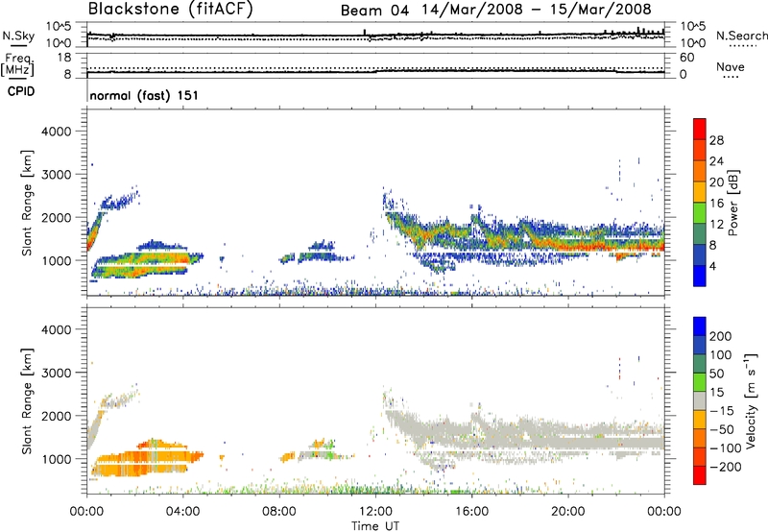Click the "28" label on the Power colorbar
768x532 pixels.
pos(716,140)
